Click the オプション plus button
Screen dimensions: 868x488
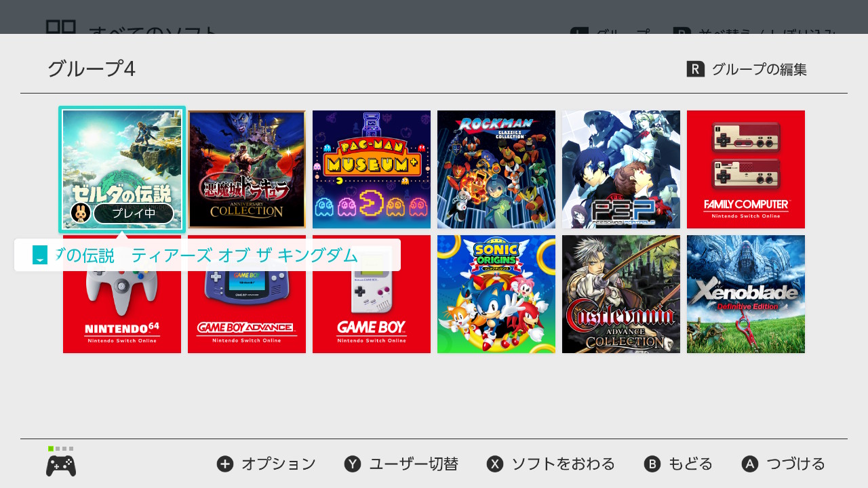[266, 464]
